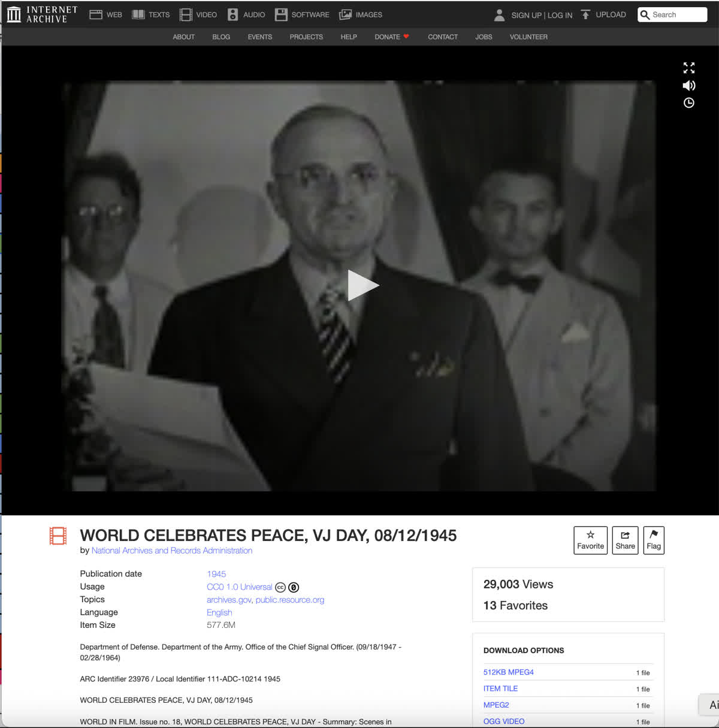Share this video item
This screenshot has width=719, height=728.
[x=625, y=540]
